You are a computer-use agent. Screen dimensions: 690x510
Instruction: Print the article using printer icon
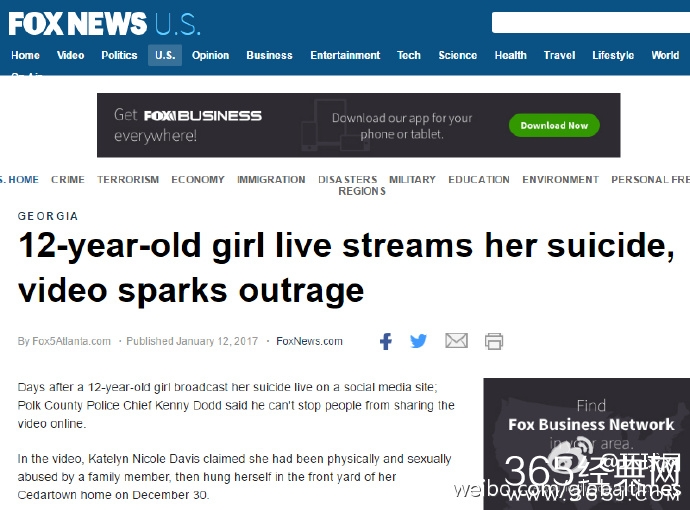494,341
